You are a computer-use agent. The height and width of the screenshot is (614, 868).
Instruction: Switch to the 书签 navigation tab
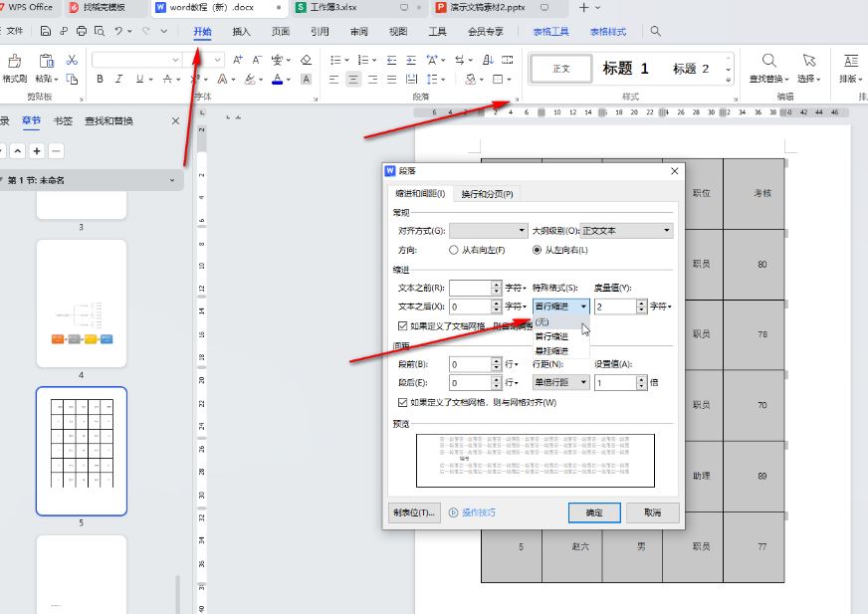pyautogui.click(x=63, y=120)
